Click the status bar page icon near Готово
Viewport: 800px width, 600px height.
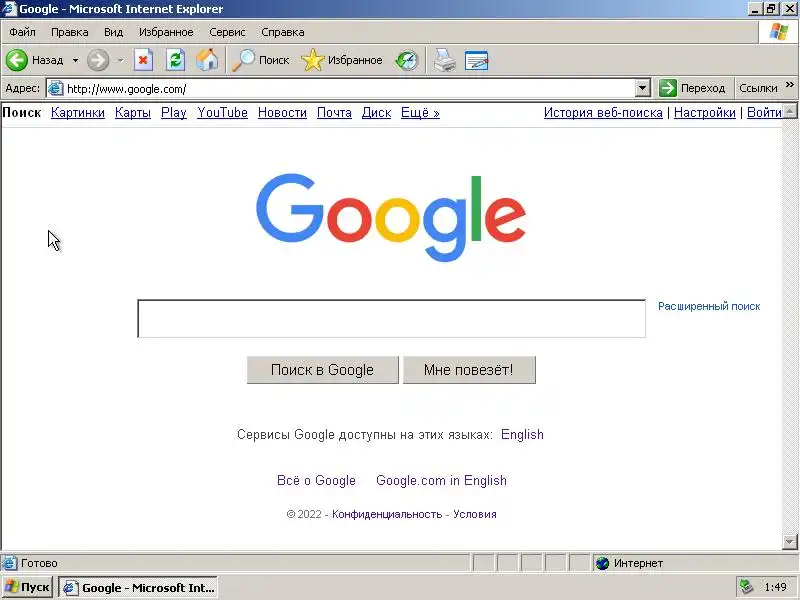[9, 563]
